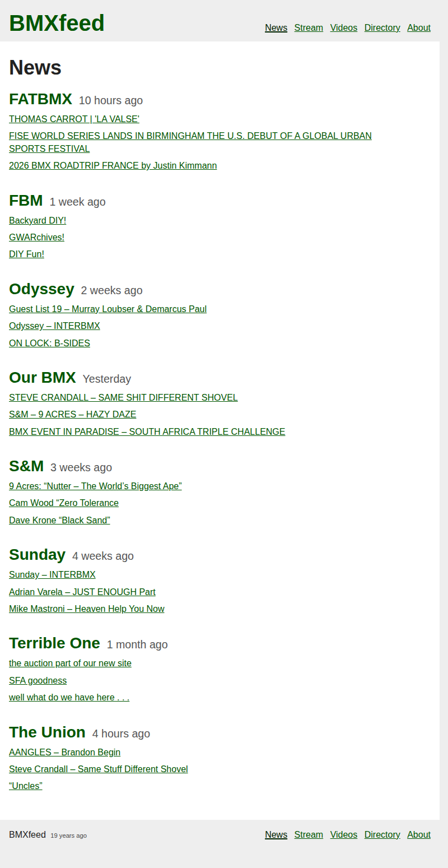Open Odyssey Guest List 19 article
This screenshot has width=448, height=868.
pos(108,309)
